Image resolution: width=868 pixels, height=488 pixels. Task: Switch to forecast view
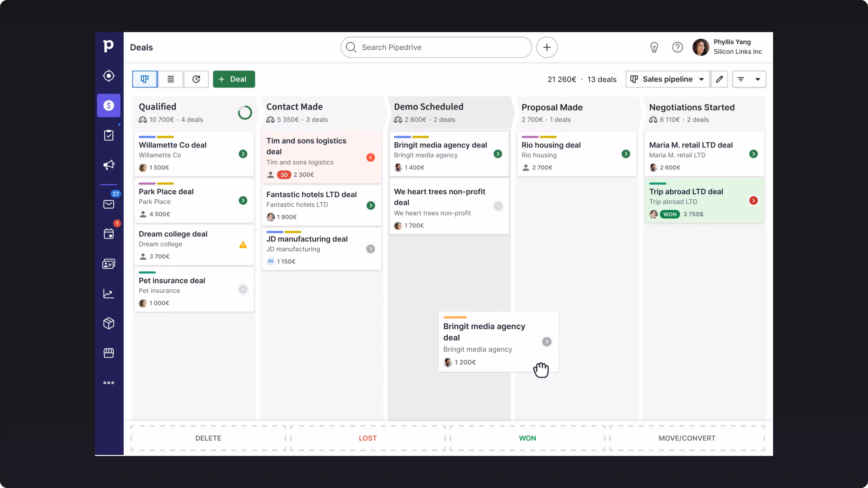click(x=196, y=79)
